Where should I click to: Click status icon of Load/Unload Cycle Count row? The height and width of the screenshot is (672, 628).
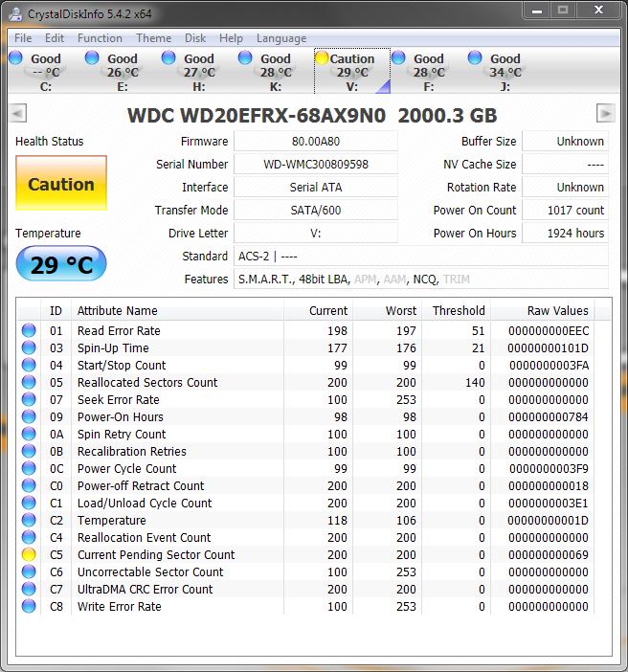coord(29,503)
